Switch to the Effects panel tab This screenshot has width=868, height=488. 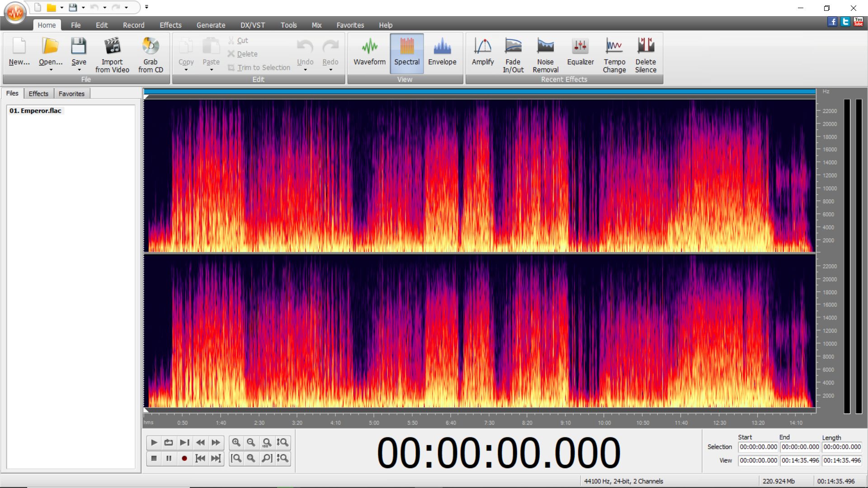(x=38, y=94)
